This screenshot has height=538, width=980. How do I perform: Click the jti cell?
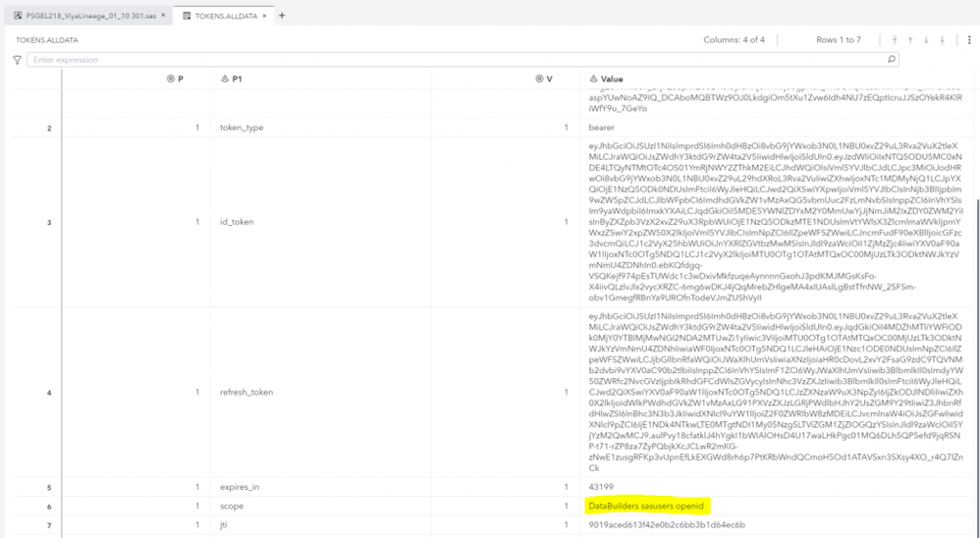(321, 525)
